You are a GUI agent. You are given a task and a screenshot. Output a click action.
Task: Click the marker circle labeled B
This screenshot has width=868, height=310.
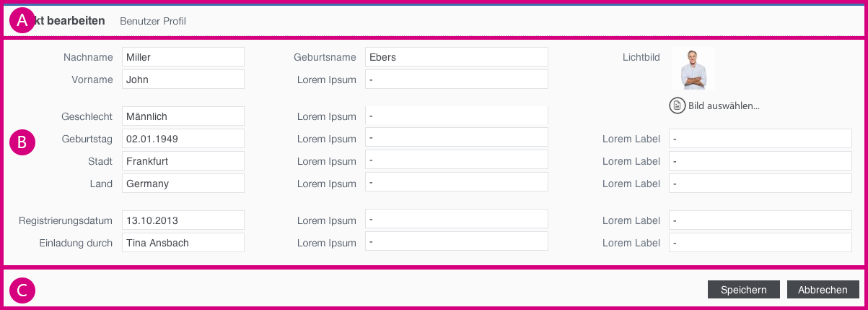[22, 142]
